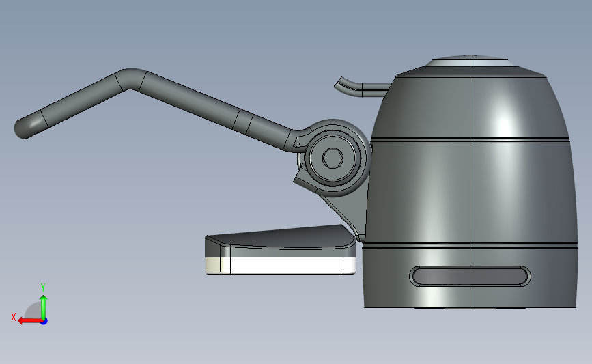The width and height of the screenshot is (592, 364).
Task: Select the oblong slot in the base
Action: tap(470, 276)
